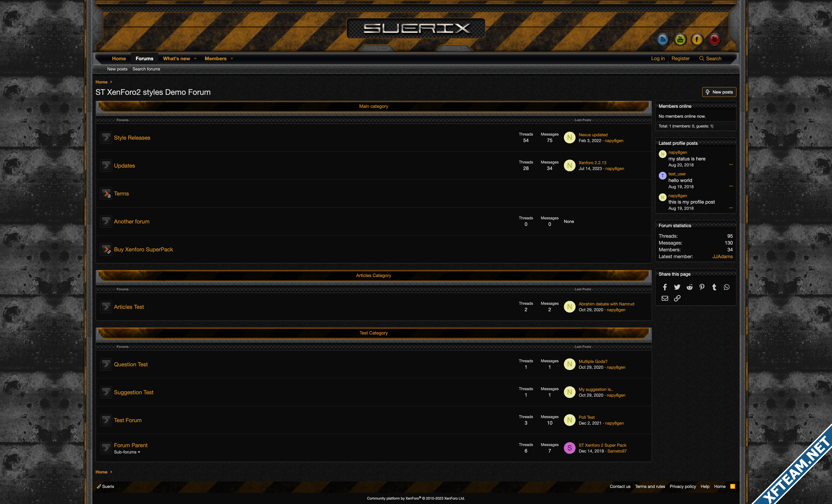Open Terms and rules in footer
The height and width of the screenshot is (504, 832).
click(650, 486)
